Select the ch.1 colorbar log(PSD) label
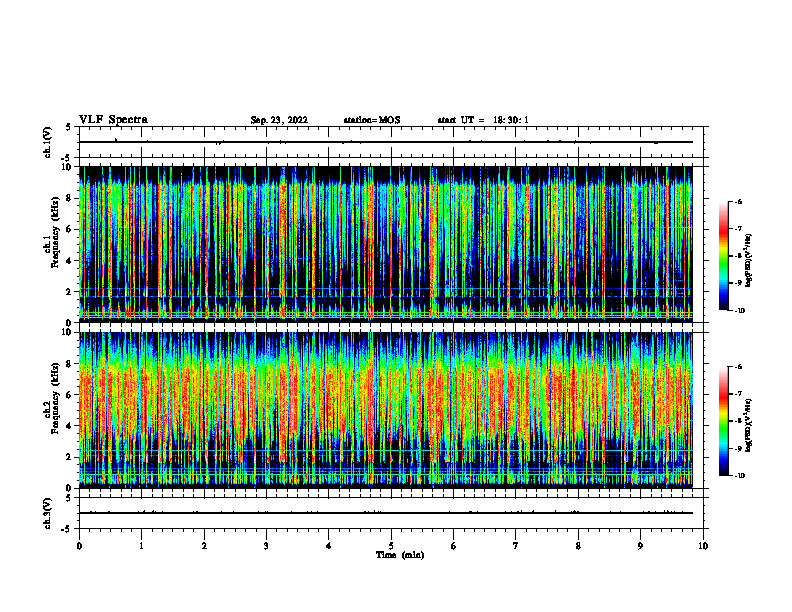Screen dimensions: 792x612 pyautogui.click(x=749, y=260)
